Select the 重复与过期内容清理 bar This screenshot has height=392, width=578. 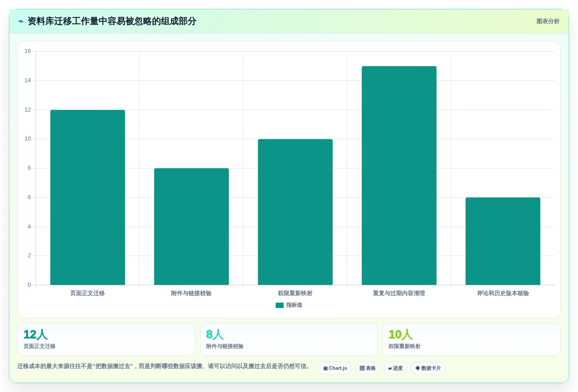(x=399, y=176)
